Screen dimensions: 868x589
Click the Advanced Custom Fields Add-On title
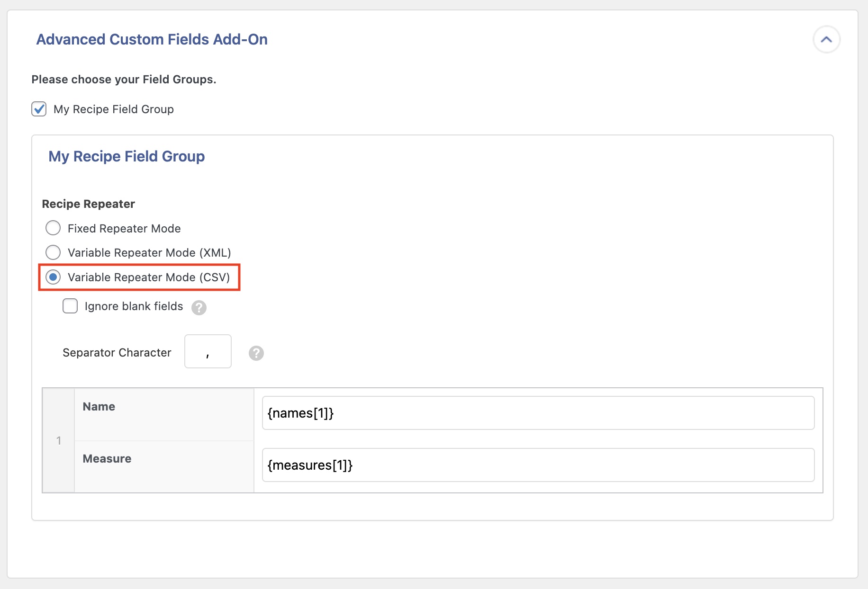coord(152,39)
